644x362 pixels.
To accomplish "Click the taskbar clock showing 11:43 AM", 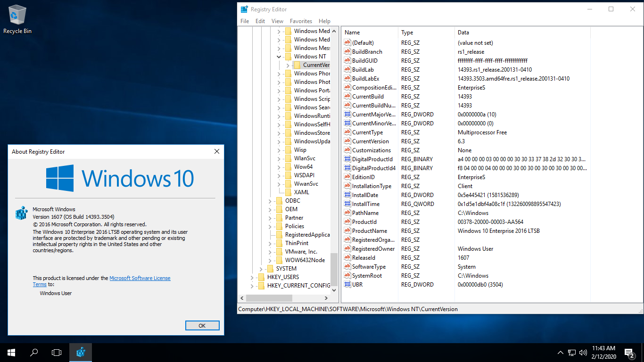I will click(604, 352).
